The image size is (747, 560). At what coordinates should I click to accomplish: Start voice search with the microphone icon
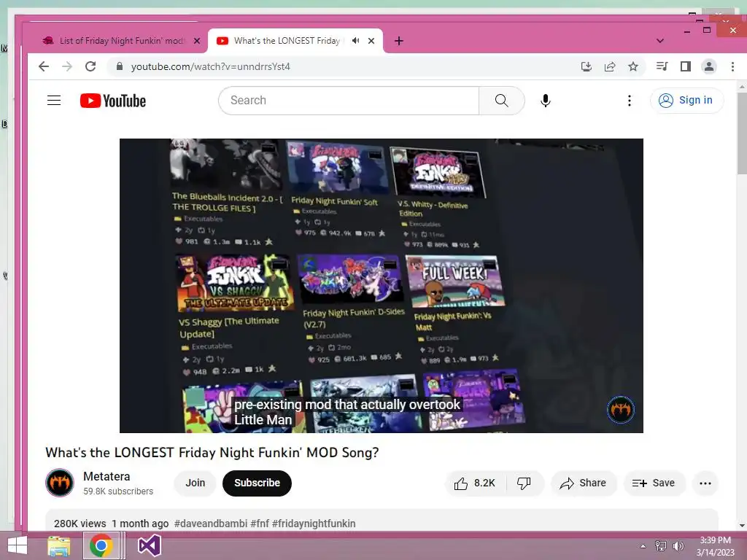pos(546,101)
